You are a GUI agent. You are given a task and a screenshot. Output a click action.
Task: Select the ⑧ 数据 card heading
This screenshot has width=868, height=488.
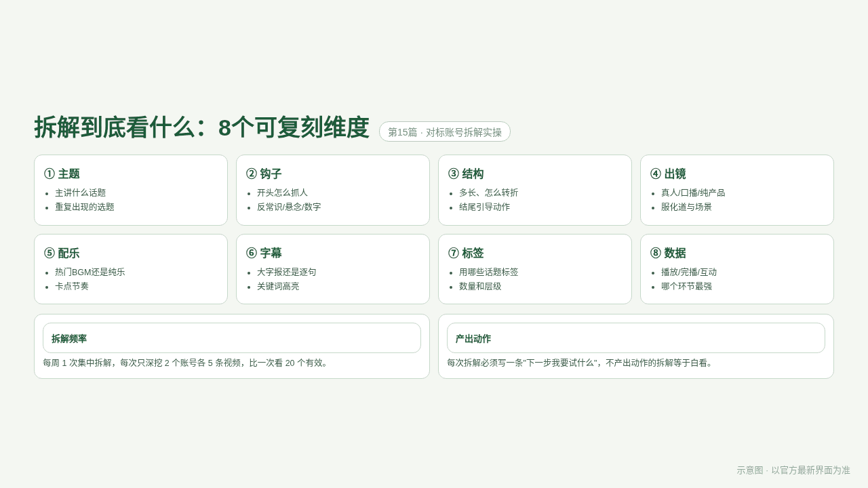coord(668,253)
